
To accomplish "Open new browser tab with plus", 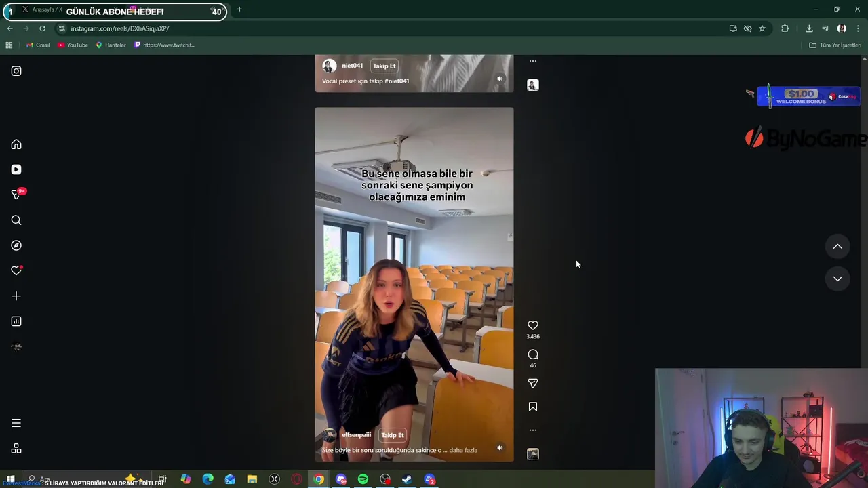I will coord(239,9).
